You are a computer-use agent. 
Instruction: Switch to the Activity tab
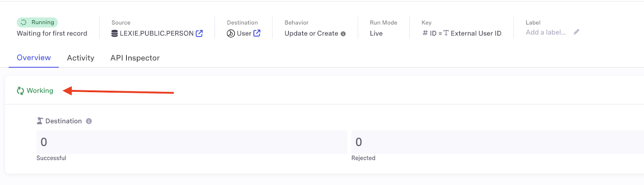click(x=80, y=58)
